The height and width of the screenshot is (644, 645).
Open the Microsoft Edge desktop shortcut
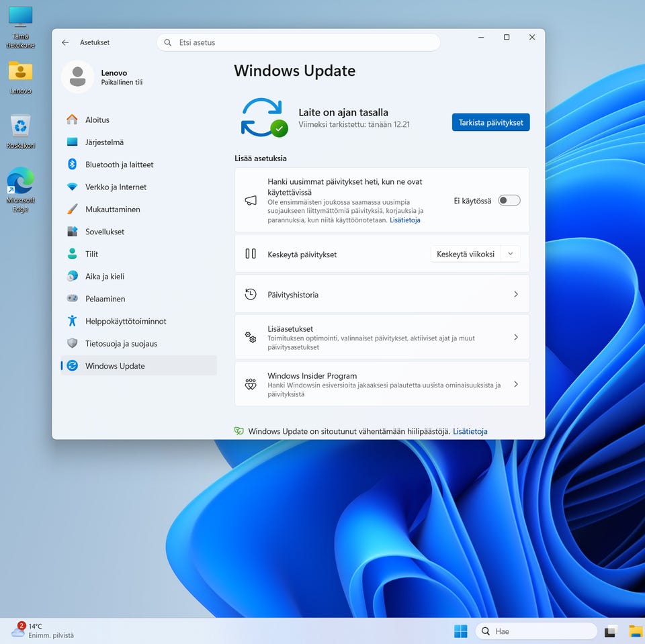(20, 189)
